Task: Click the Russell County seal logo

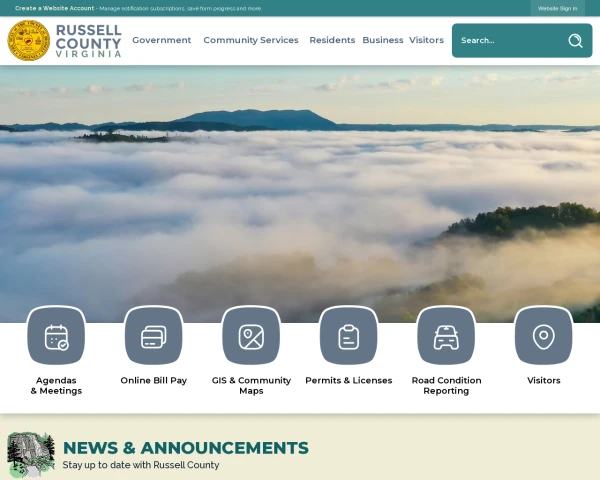Action: (28, 41)
